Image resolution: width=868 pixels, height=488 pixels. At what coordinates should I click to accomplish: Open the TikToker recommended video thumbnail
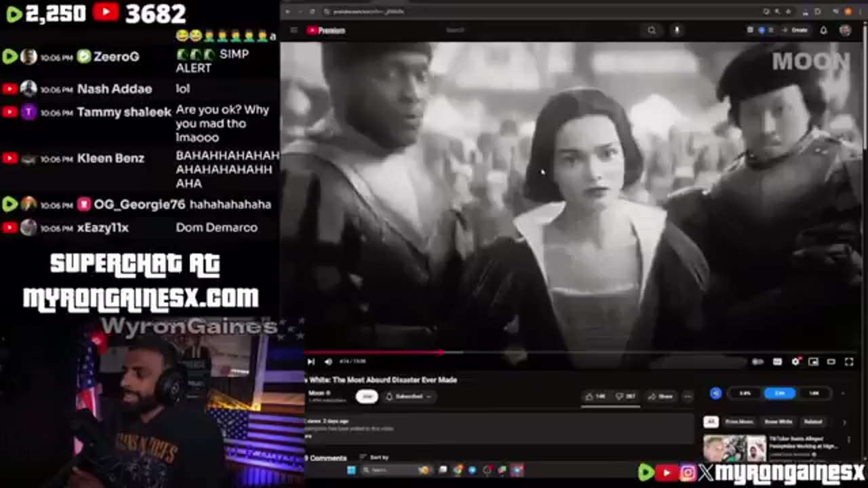(x=735, y=449)
